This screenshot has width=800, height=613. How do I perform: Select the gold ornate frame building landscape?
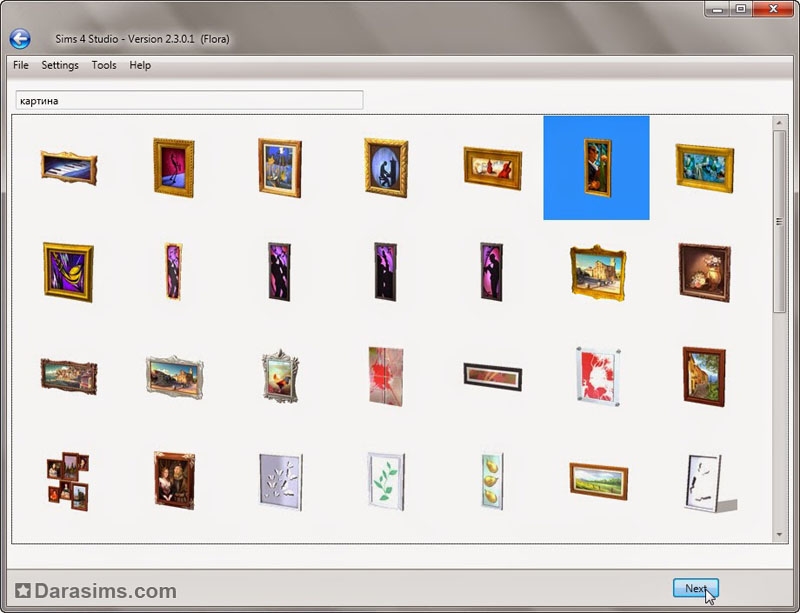598,272
